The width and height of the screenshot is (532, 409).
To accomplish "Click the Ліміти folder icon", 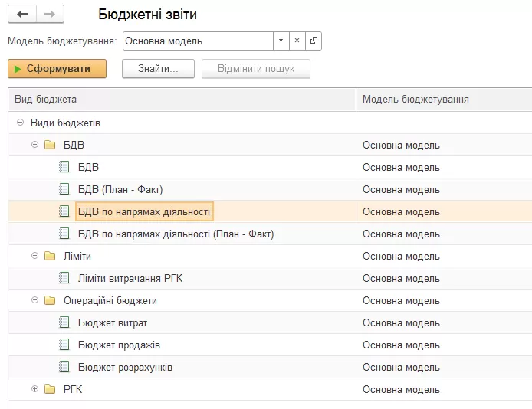I will tap(50, 256).
